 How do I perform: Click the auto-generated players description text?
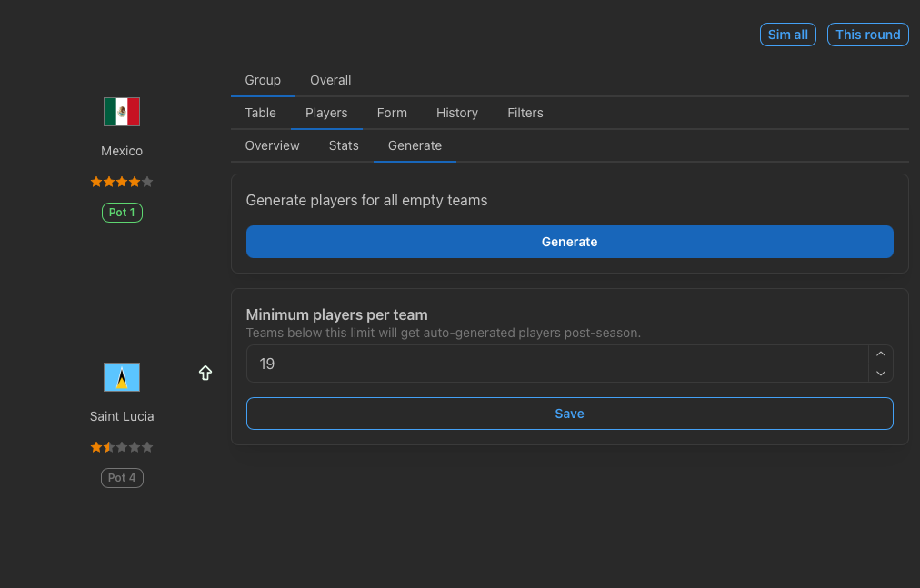pyautogui.click(x=443, y=333)
